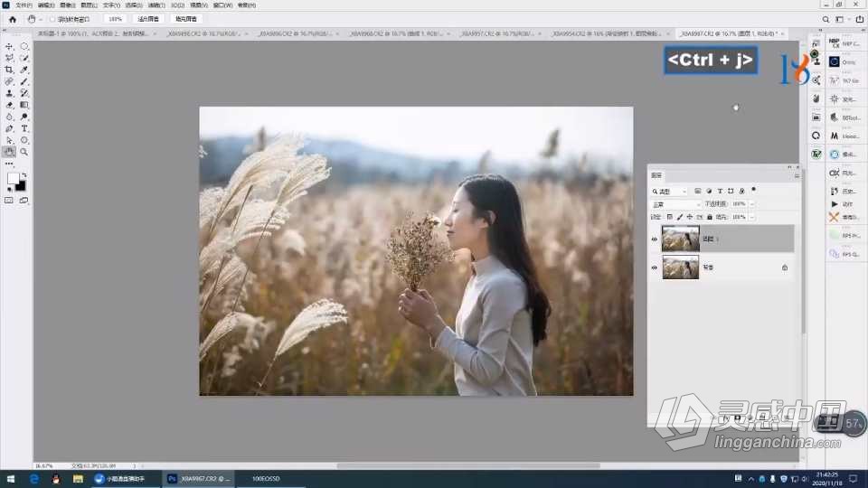This screenshot has width=868, height=488.
Task: Select the Clone Stamp tool
Action: coord(9,93)
